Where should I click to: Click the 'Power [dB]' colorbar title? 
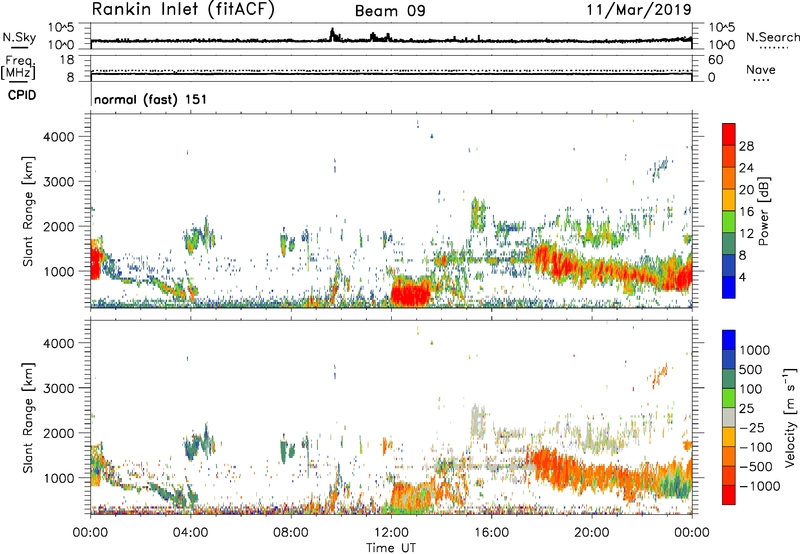tap(763, 211)
